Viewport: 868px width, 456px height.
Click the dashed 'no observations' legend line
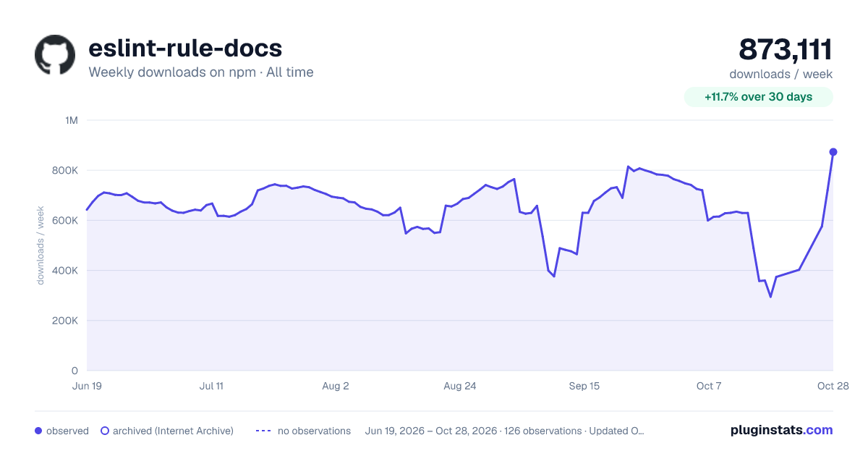(263, 431)
